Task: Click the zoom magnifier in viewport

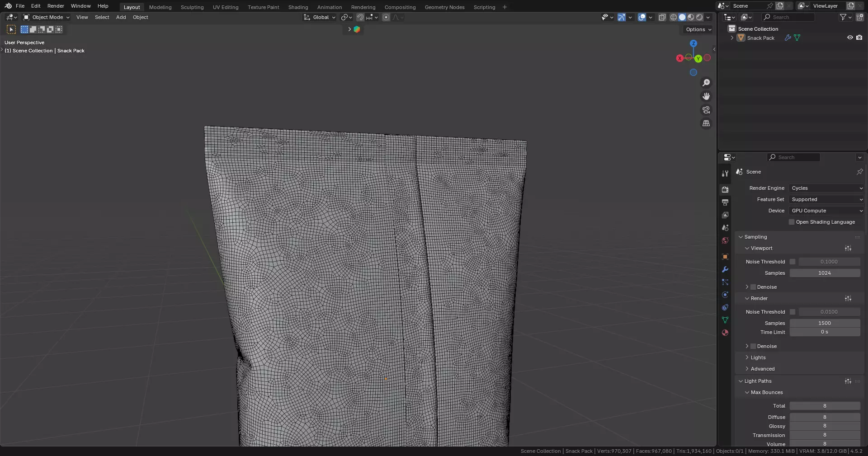Action: tap(706, 83)
